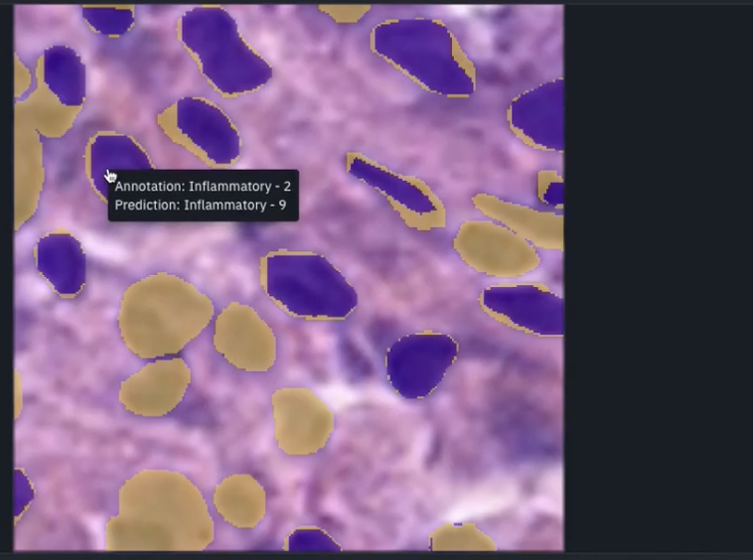Select the small round tan nucleus near the bottom
Image resolution: width=753 pixels, height=560 pixels.
[x=239, y=500]
